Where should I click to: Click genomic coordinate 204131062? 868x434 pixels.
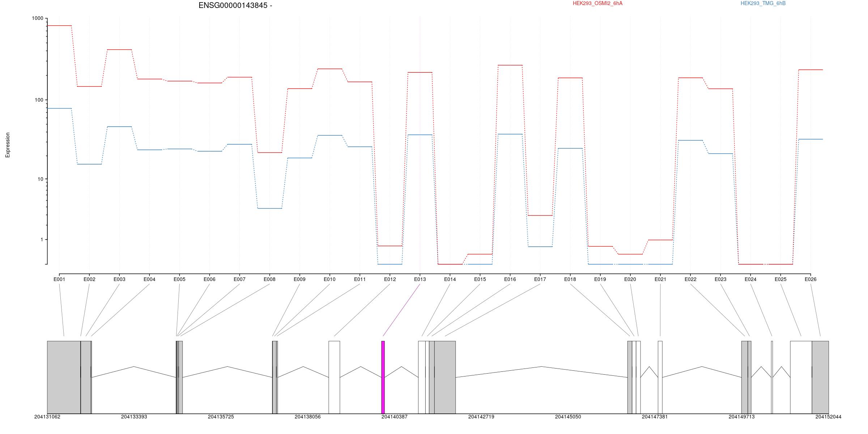tap(47, 417)
